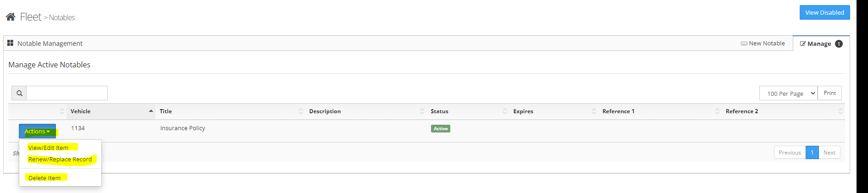Sort by the Description column
The height and width of the screenshot is (193, 868).
point(422,111)
